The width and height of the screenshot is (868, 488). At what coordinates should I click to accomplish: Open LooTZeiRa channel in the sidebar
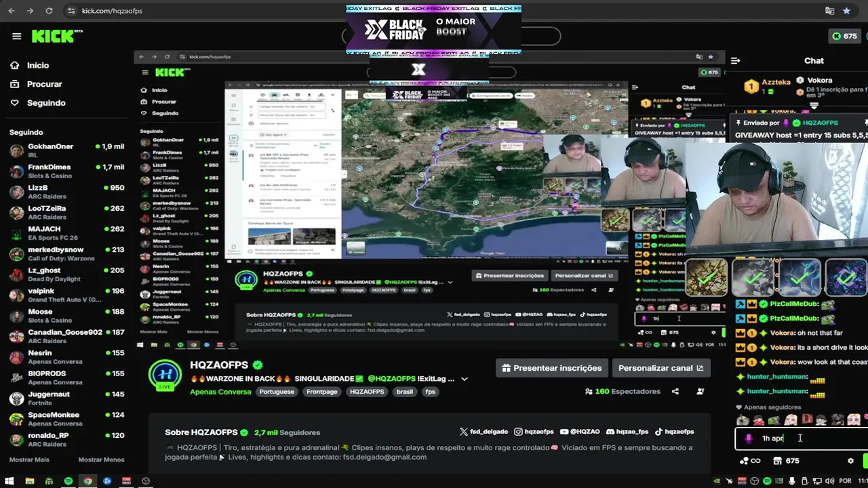click(66, 212)
